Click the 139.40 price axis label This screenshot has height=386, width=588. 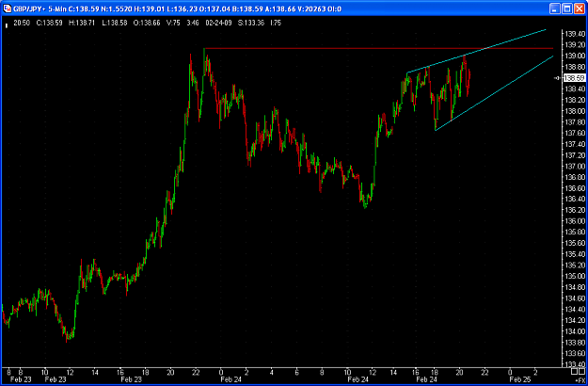[x=574, y=34]
